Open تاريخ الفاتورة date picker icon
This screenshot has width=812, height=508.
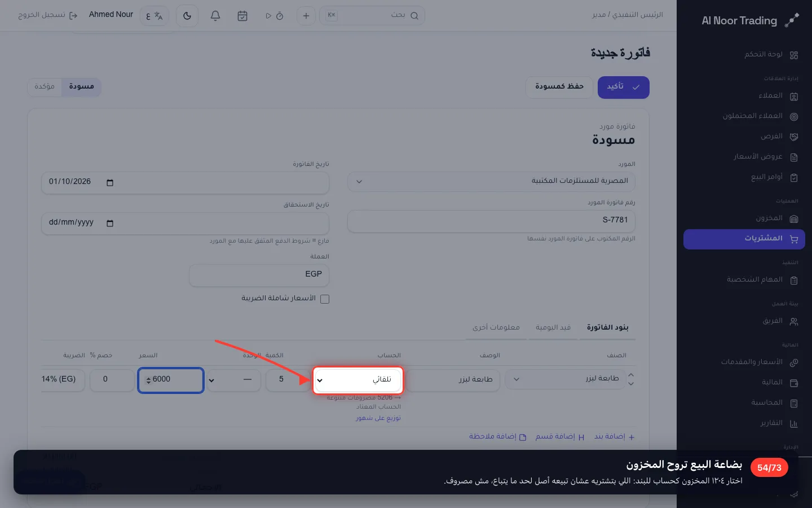click(110, 182)
